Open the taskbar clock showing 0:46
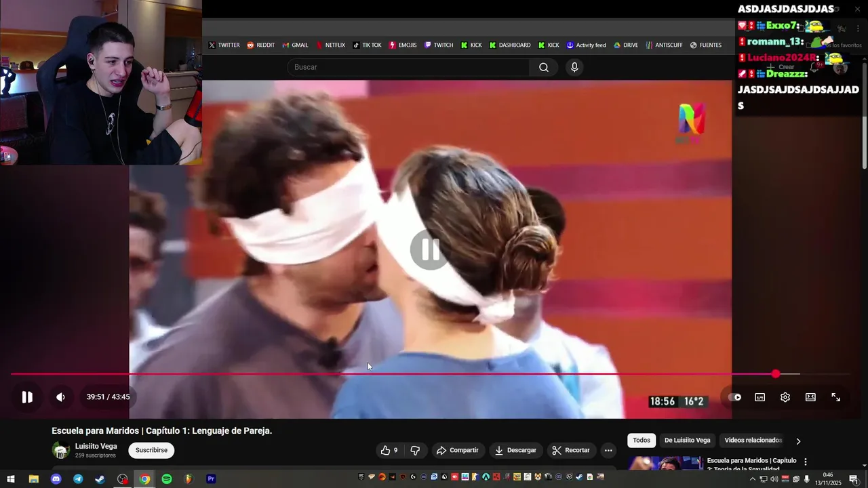This screenshot has width=868, height=488. point(828,479)
